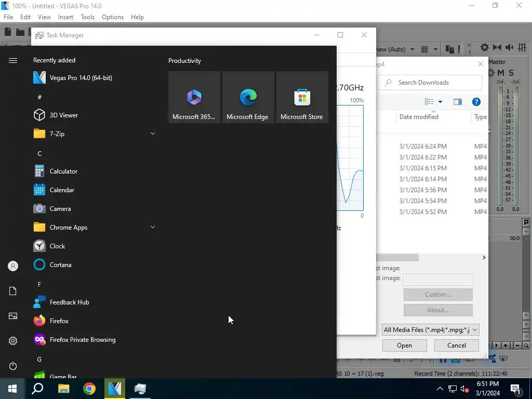This screenshot has height=399, width=532.
Task: Click the Windows Start button
Action: point(12,389)
